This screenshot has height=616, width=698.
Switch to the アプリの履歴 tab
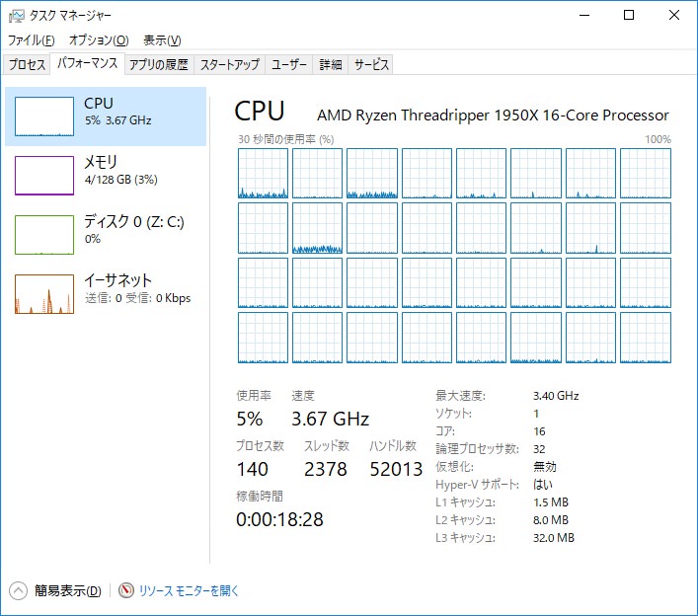[x=159, y=64]
